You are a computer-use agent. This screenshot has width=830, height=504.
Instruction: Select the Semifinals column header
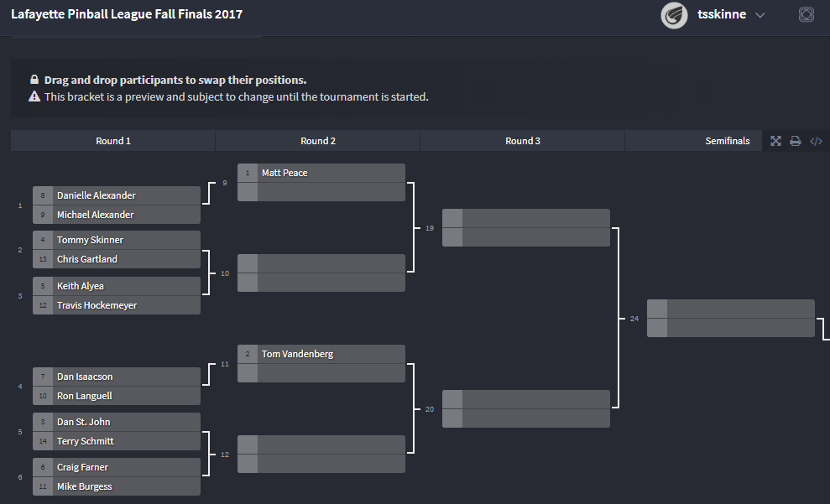coord(727,141)
